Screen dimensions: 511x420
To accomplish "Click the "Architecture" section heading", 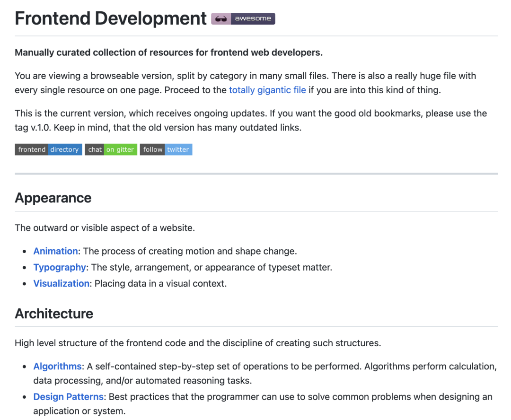I will click(x=53, y=314).
